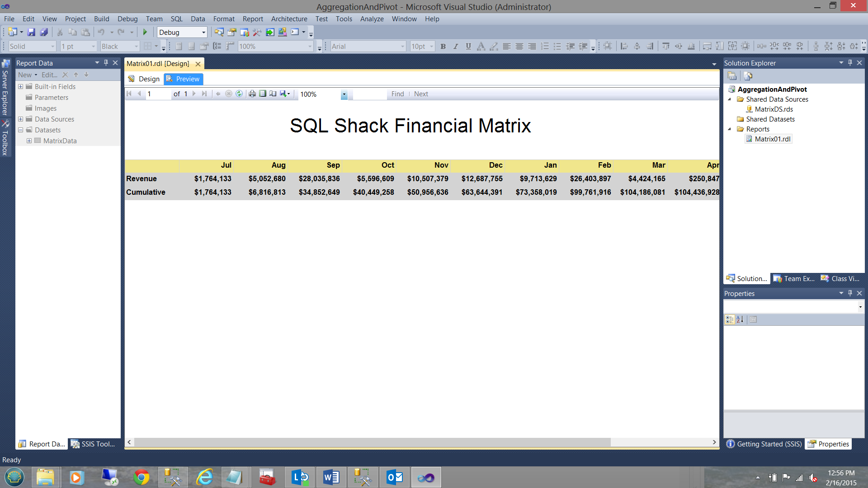868x488 pixels.
Task: Click the Refresh report icon in preview toolbar
Action: click(x=239, y=94)
